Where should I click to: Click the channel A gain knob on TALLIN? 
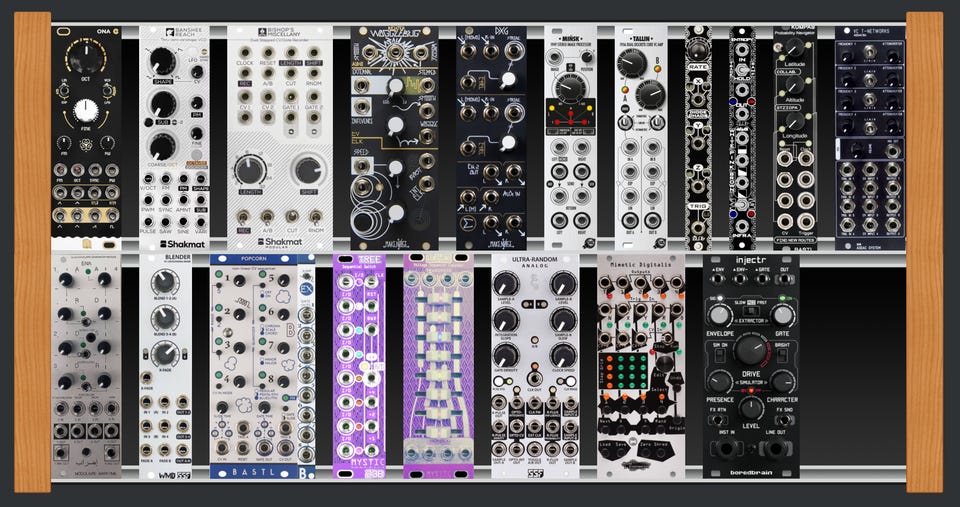click(x=631, y=63)
